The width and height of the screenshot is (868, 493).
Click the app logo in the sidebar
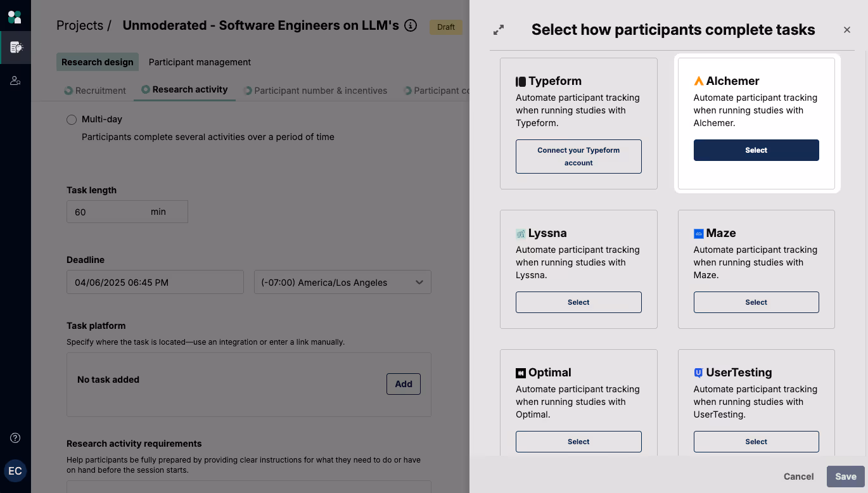click(15, 16)
